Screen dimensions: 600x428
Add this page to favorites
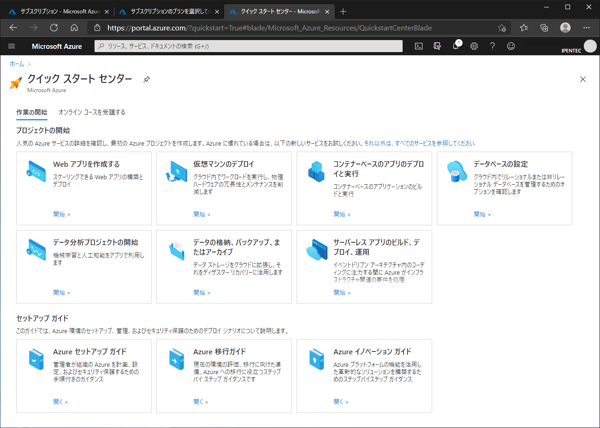[502, 28]
